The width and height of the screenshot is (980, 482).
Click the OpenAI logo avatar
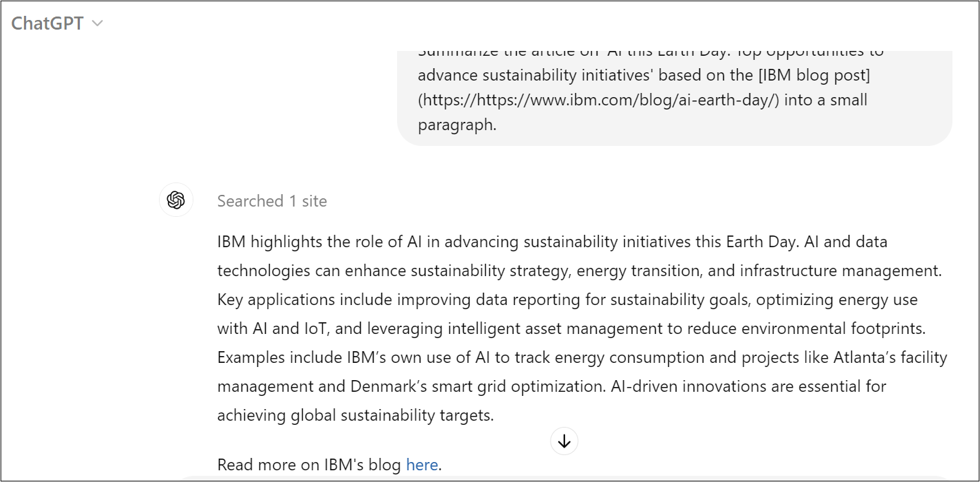[x=176, y=200]
